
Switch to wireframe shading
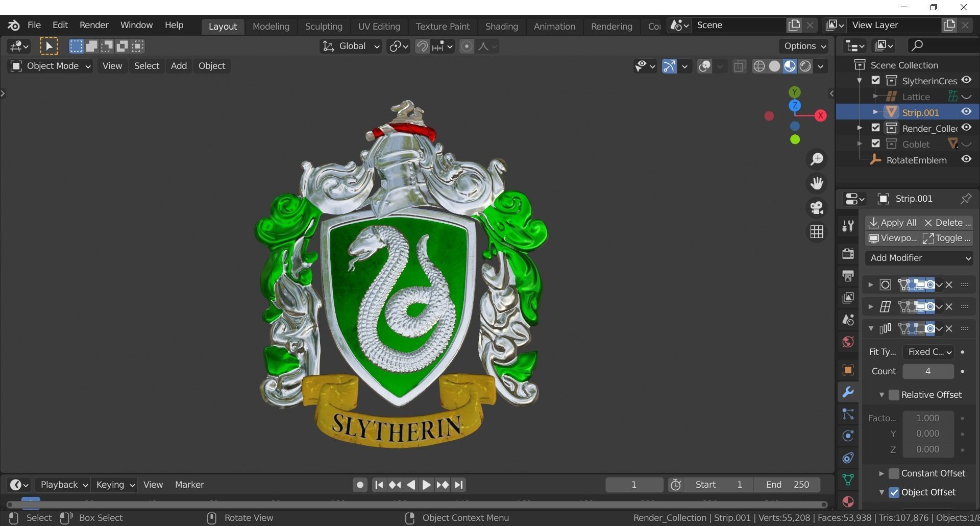point(759,66)
